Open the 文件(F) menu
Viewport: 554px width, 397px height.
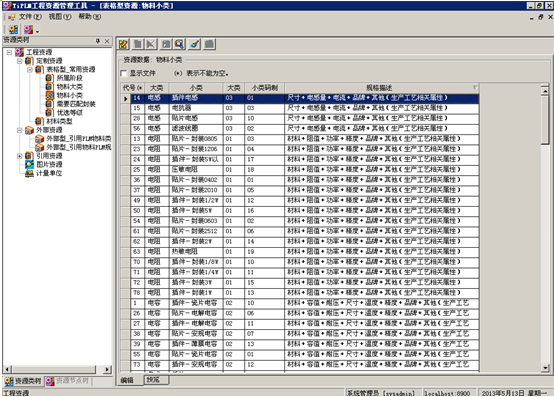(30, 16)
